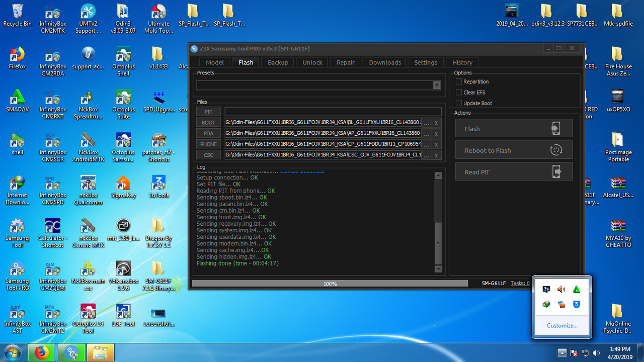Viewport: 644px width, 362px height.
Task: Click the PIT file select button
Action: [x=208, y=112]
